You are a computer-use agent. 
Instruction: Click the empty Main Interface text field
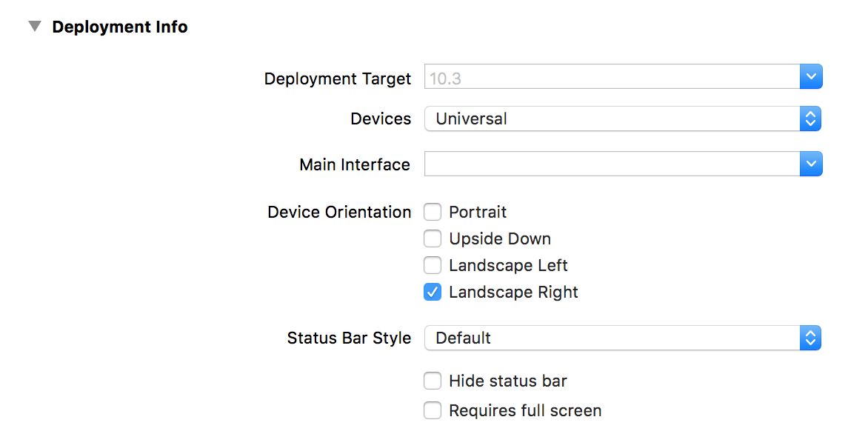point(611,164)
